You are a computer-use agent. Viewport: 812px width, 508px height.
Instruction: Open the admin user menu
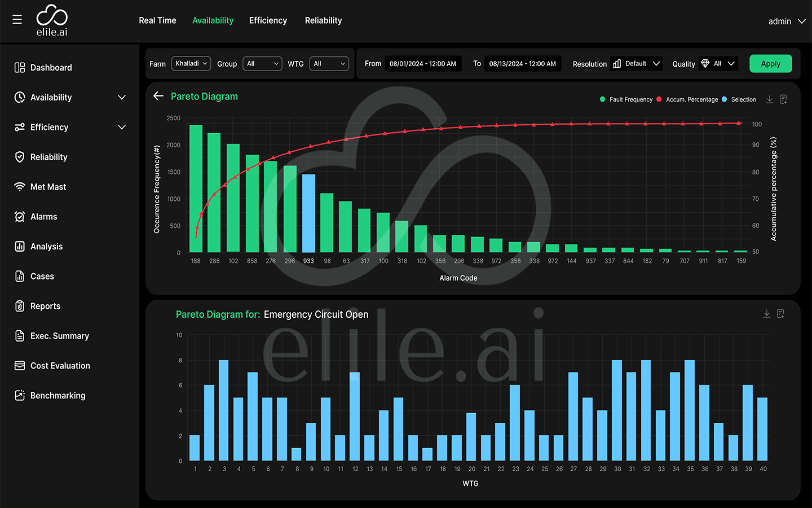(x=787, y=21)
